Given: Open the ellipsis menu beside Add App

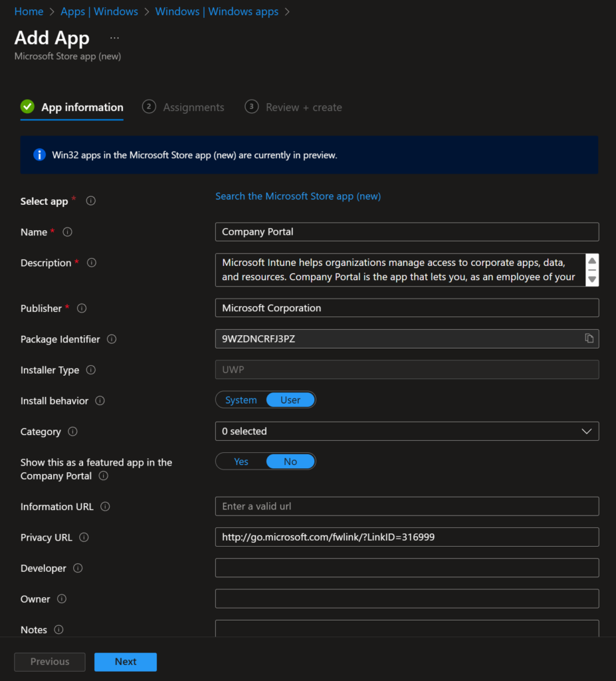Looking at the screenshot, I should point(114,38).
